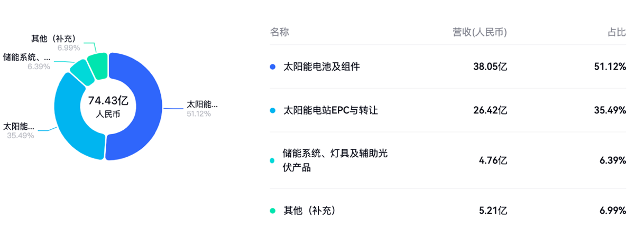Click the 74.43亿 total in donut center

tap(108, 100)
